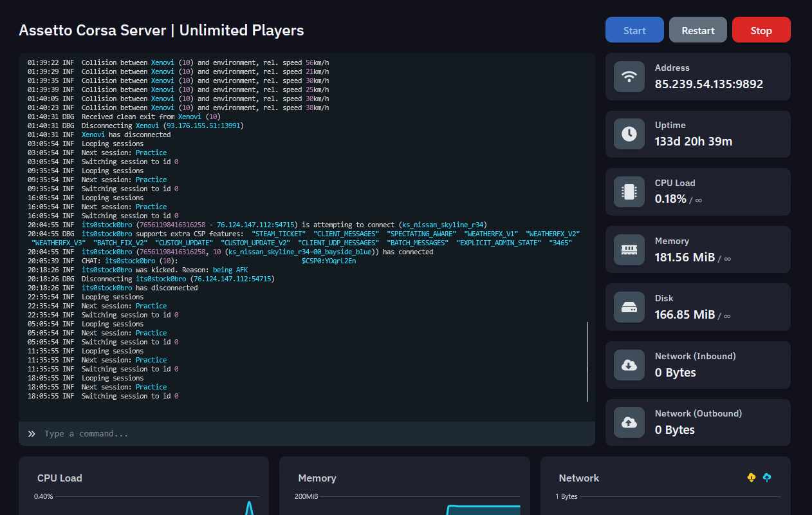Image resolution: width=812 pixels, height=515 pixels.
Task: Click the chip icon beside CPU Load
Action: (x=629, y=192)
